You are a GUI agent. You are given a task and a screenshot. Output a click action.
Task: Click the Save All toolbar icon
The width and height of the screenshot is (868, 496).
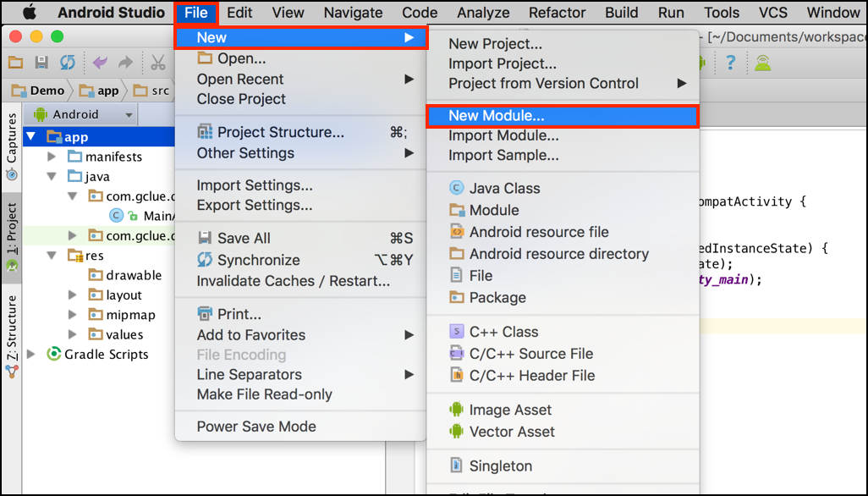pyautogui.click(x=41, y=63)
